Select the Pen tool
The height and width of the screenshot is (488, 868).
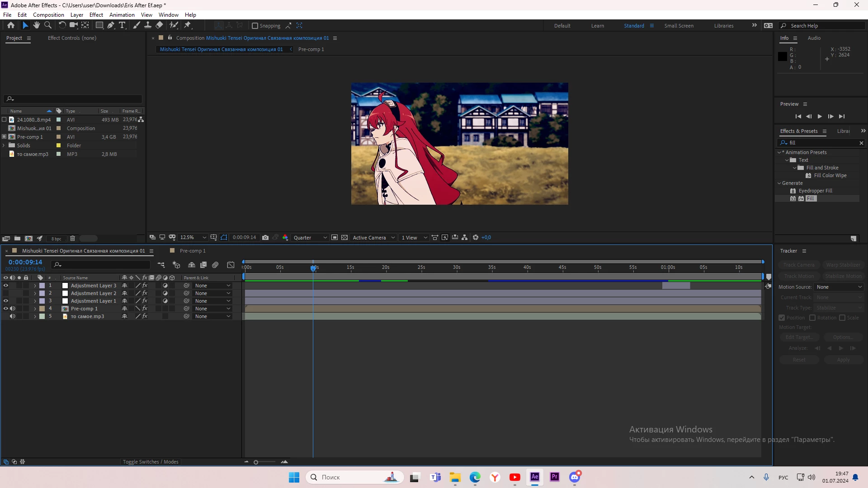point(111,25)
